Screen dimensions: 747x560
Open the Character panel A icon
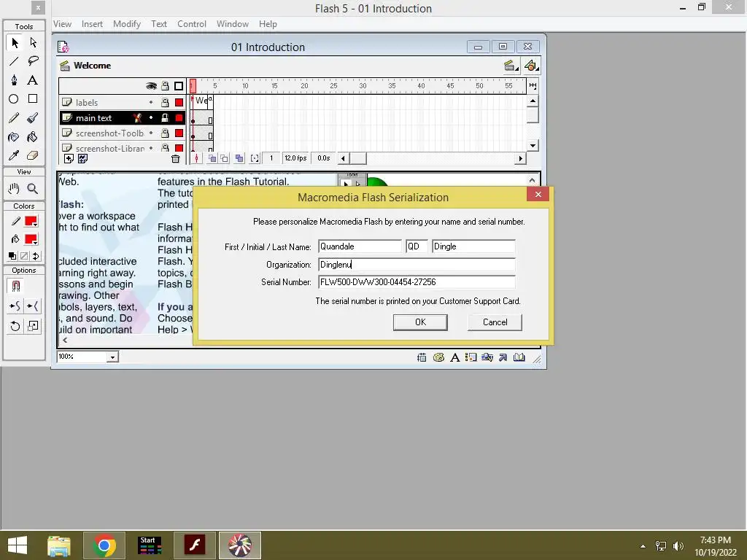coord(455,357)
